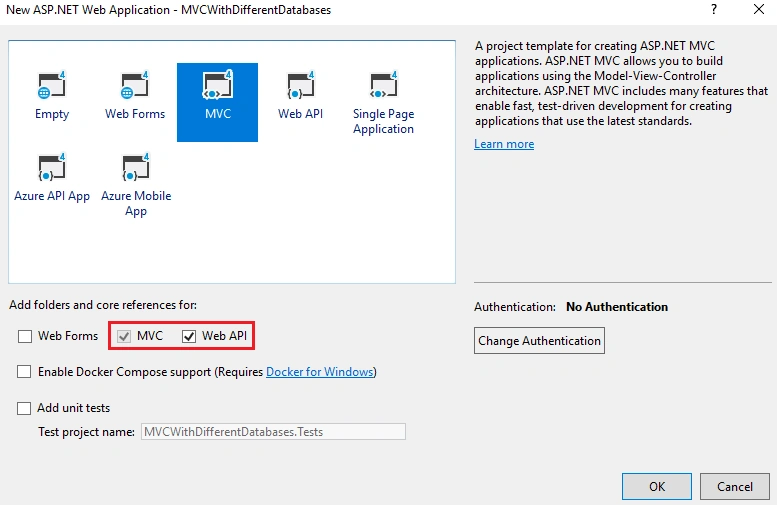Select Single Page Application template icon
Image resolution: width=777 pixels, height=505 pixels.
pos(384,85)
